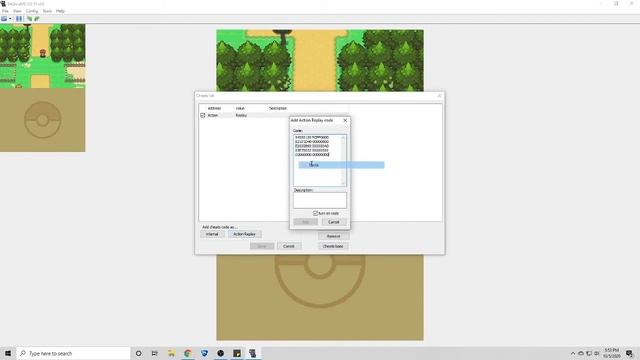
Task: Click the taskbar clock showing time and date
Action: 611,353
